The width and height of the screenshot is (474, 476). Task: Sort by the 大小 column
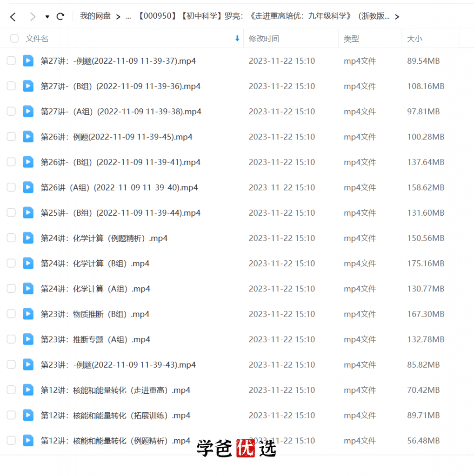414,39
